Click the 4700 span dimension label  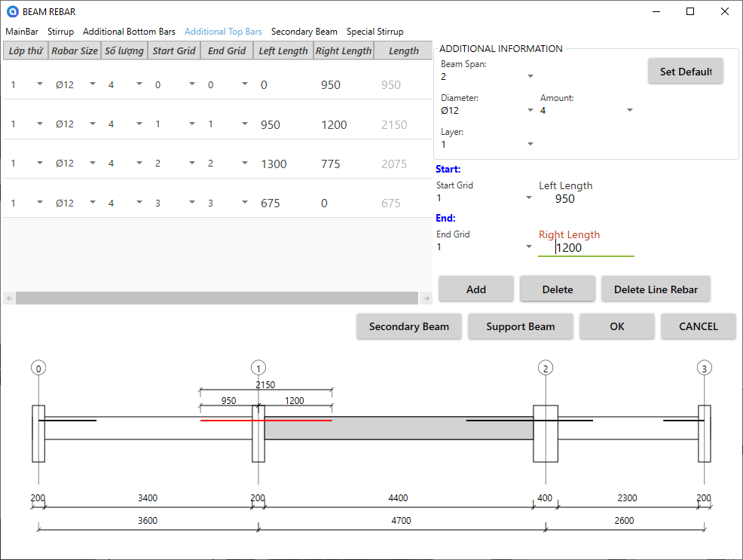pyautogui.click(x=401, y=520)
